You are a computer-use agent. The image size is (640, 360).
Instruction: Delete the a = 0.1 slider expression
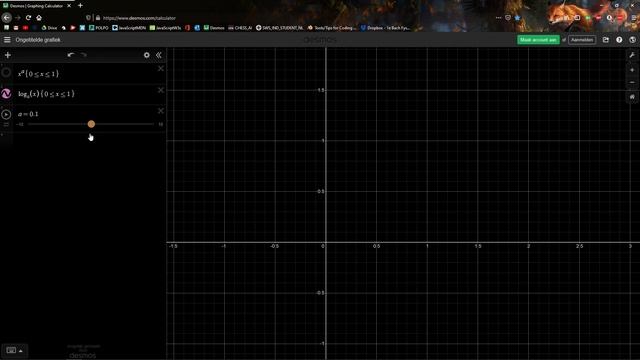click(161, 111)
